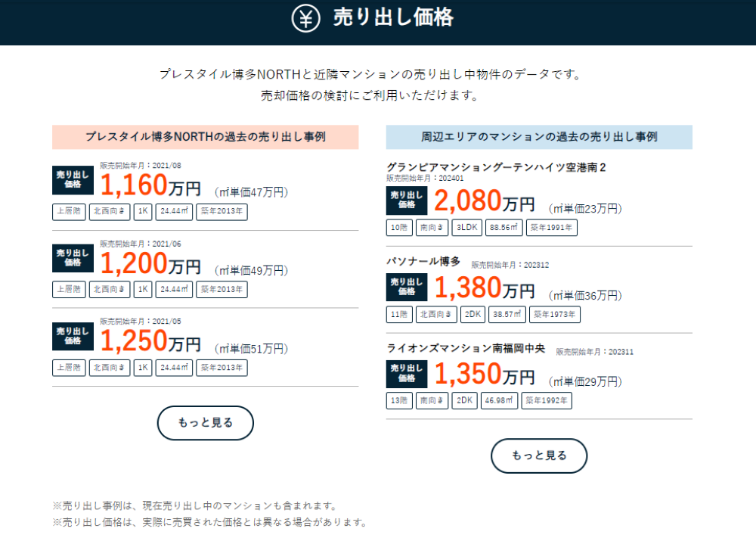Image resolution: width=756 pixels, height=541 pixels.
Task: Select the text 販売開始年月：2021/05
Action: pyautogui.click(x=141, y=322)
